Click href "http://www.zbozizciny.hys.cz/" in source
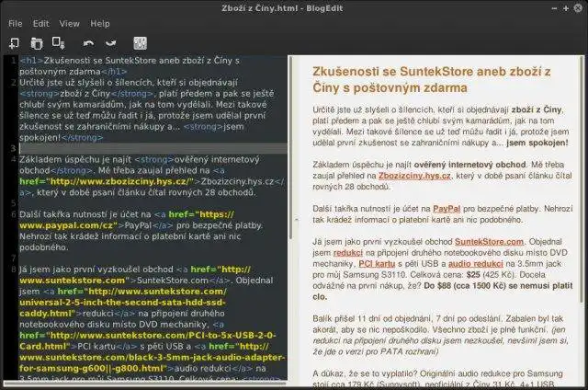This screenshot has height=390, width=588. pos(107,181)
